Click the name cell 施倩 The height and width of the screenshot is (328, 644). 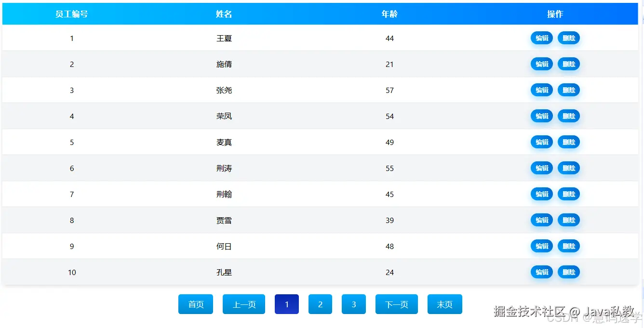pos(224,64)
